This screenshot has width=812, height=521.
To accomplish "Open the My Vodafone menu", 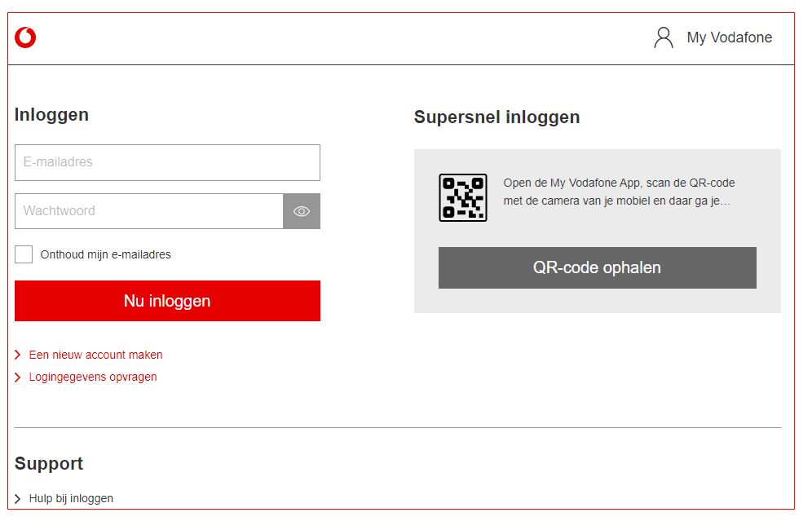I will click(729, 38).
